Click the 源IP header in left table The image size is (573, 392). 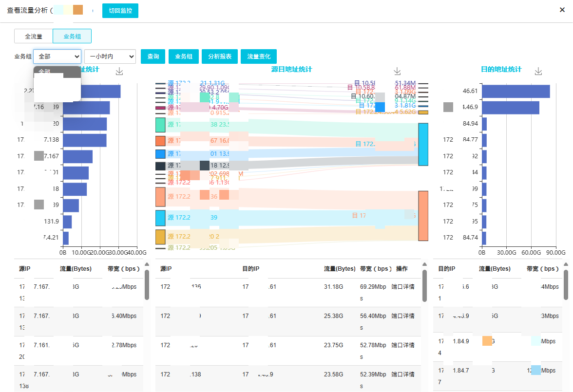25,269
